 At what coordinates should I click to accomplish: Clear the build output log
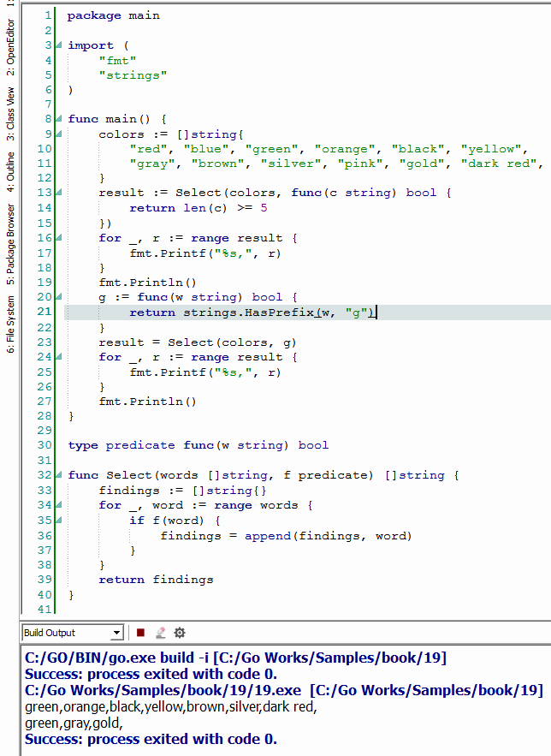[x=159, y=633]
